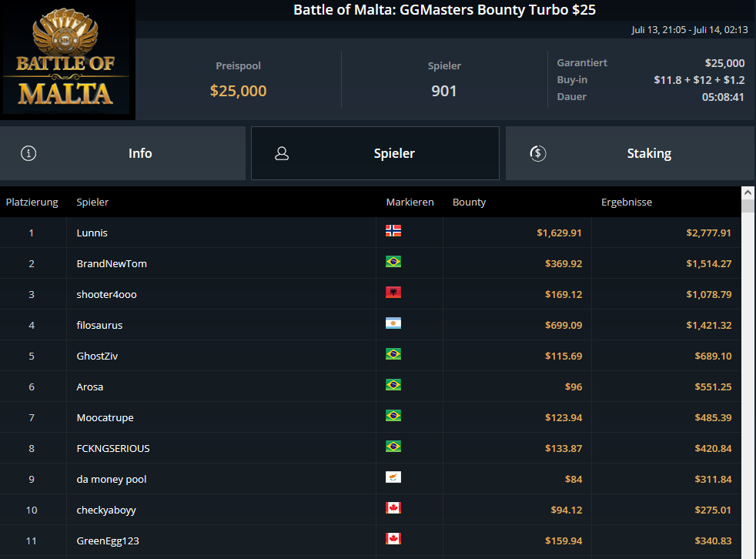This screenshot has height=559, width=756.
Task: Select player Lunnis
Action: (92, 233)
